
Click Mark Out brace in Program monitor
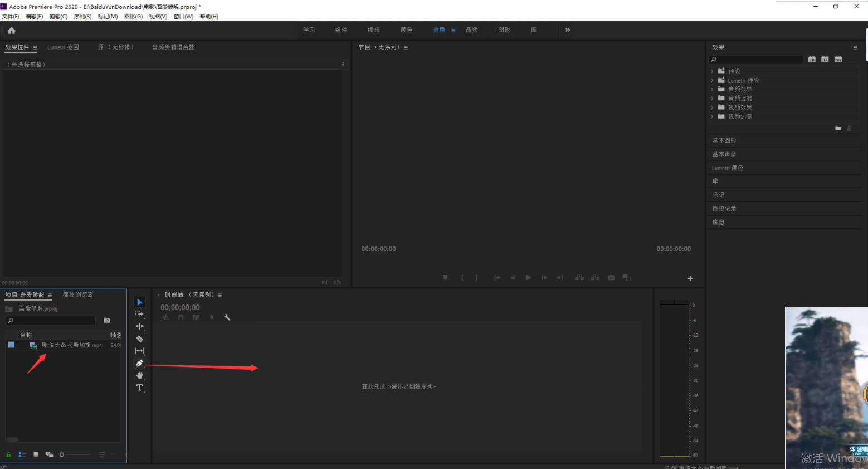(x=476, y=278)
